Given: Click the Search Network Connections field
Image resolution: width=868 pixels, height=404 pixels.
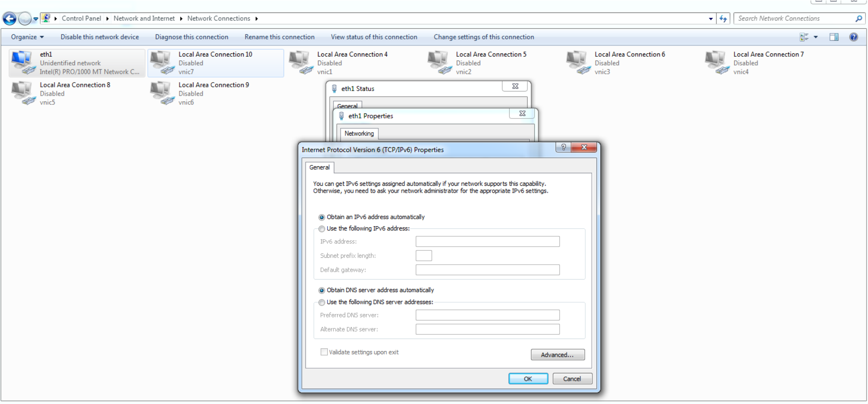Looking at the screenshot, I should pyautogui.click(x=795, y=19).
